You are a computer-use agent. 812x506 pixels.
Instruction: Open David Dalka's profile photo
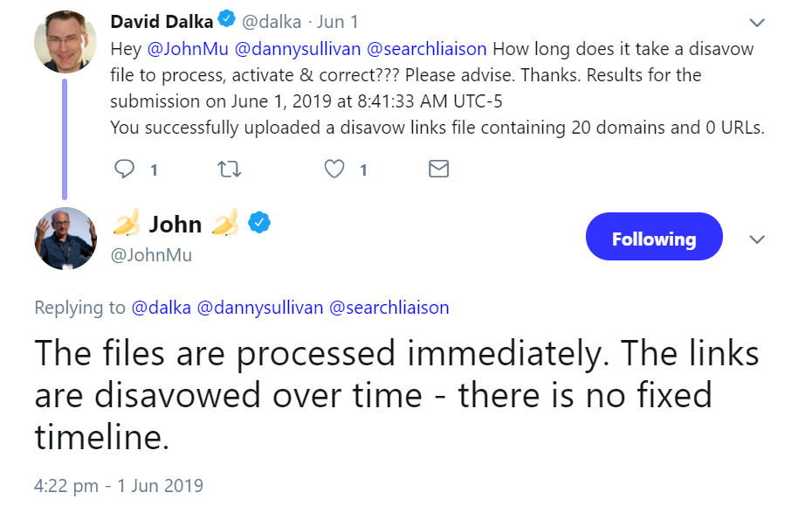pyautogui.click(x=65, y=41)
